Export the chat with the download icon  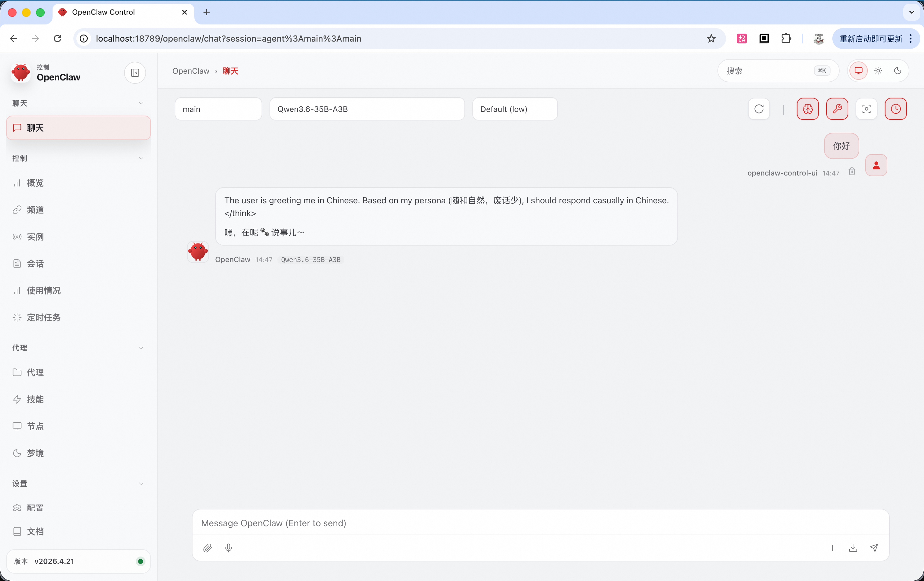tap(853, 548)
